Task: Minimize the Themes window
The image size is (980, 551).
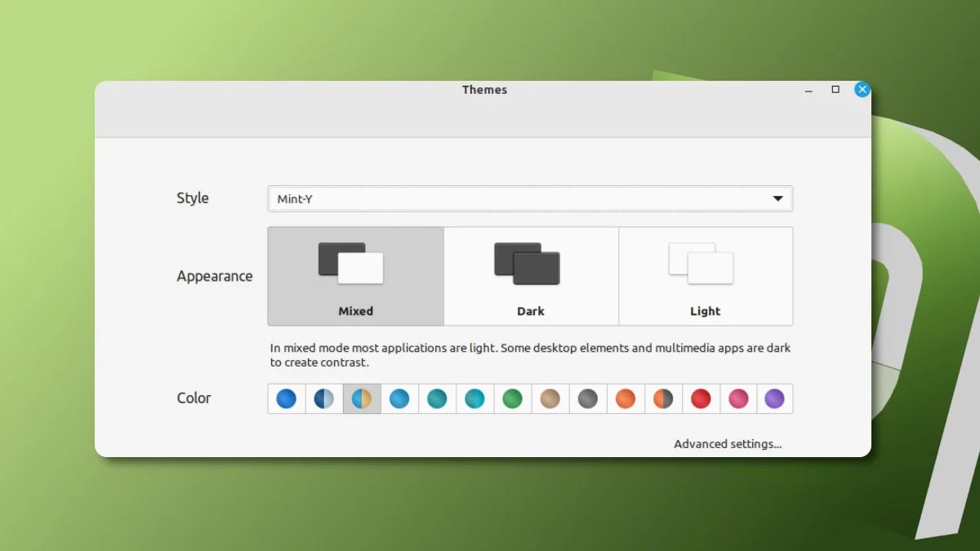Action: [808, 90]
